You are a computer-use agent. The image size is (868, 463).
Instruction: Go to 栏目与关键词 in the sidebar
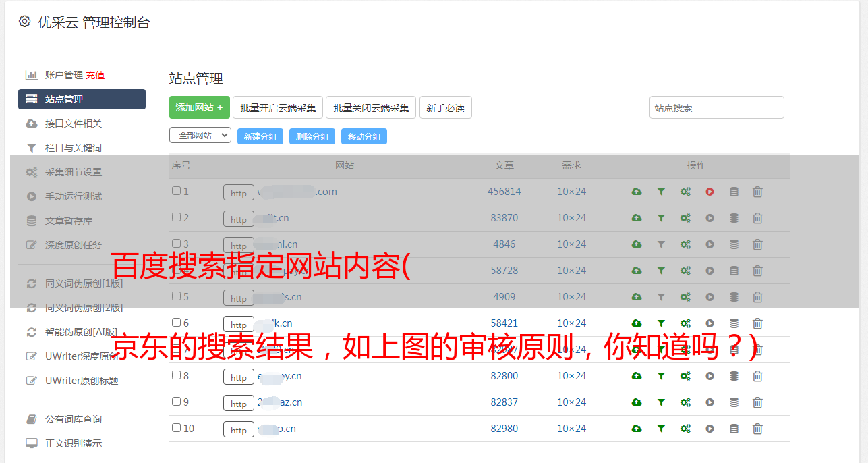(74, 148)
